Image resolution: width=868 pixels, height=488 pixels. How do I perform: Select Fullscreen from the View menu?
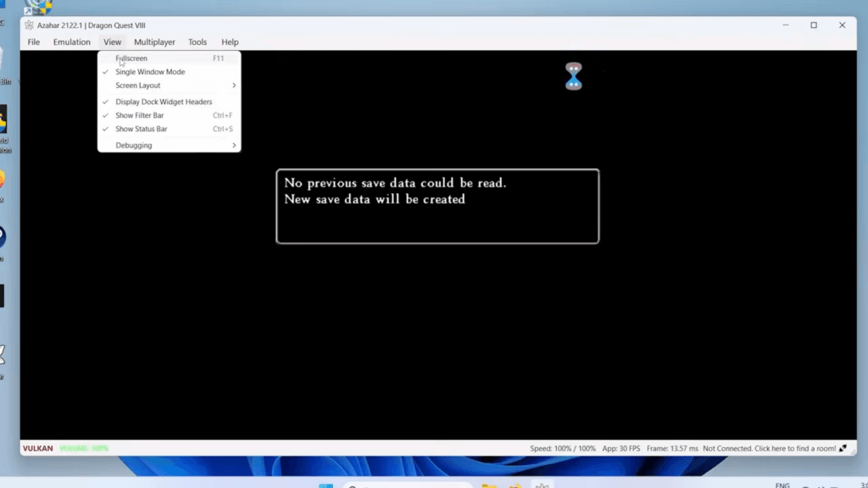click(x=169, y=58)
